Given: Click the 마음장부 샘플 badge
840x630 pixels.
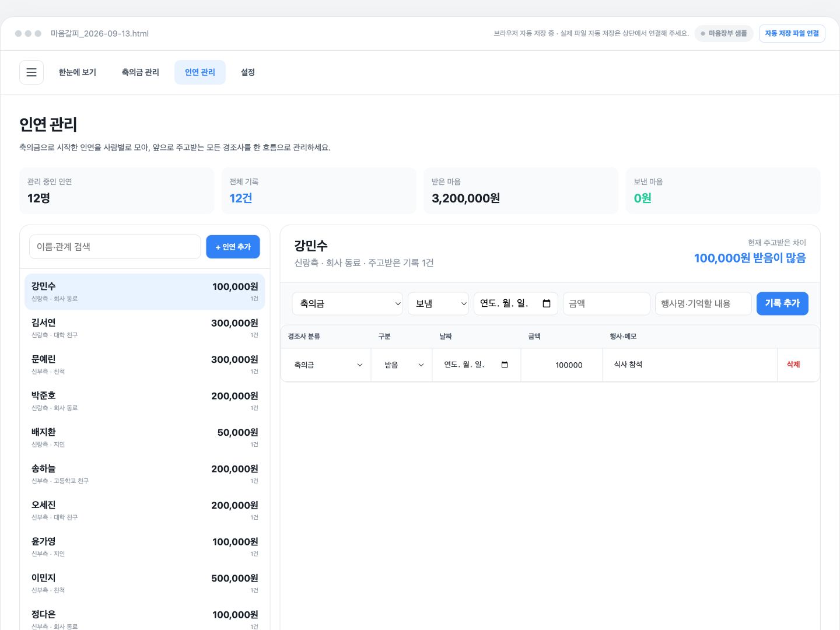Looking at the screenshot, I should 724,33.
